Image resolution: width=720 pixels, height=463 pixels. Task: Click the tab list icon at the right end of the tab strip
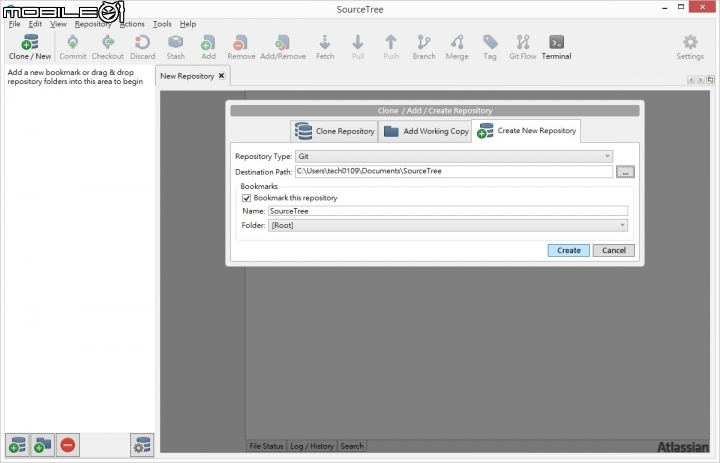click(710, 79)
